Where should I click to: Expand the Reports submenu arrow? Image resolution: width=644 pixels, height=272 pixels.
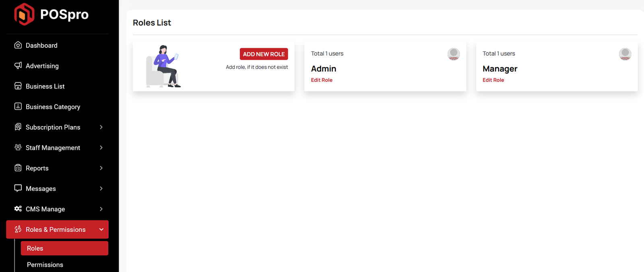[101, 168]
